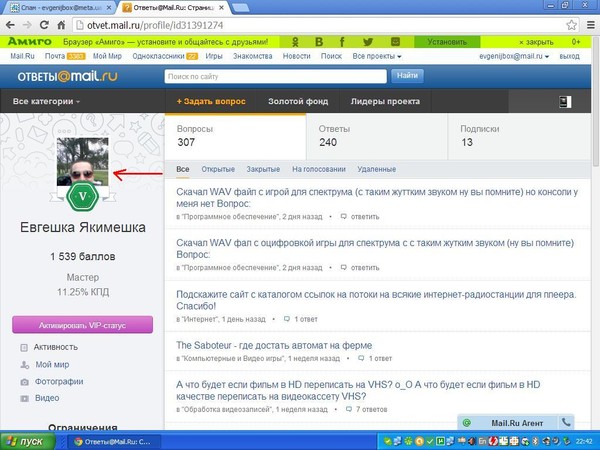Open Chrome menu hamburger icon

tap(591, 25)
